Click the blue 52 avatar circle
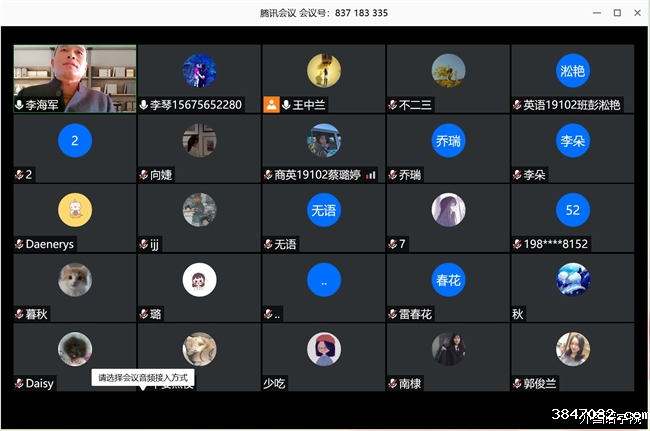The height and width of the screenshot is (431, 650). [x=572, y=210]
